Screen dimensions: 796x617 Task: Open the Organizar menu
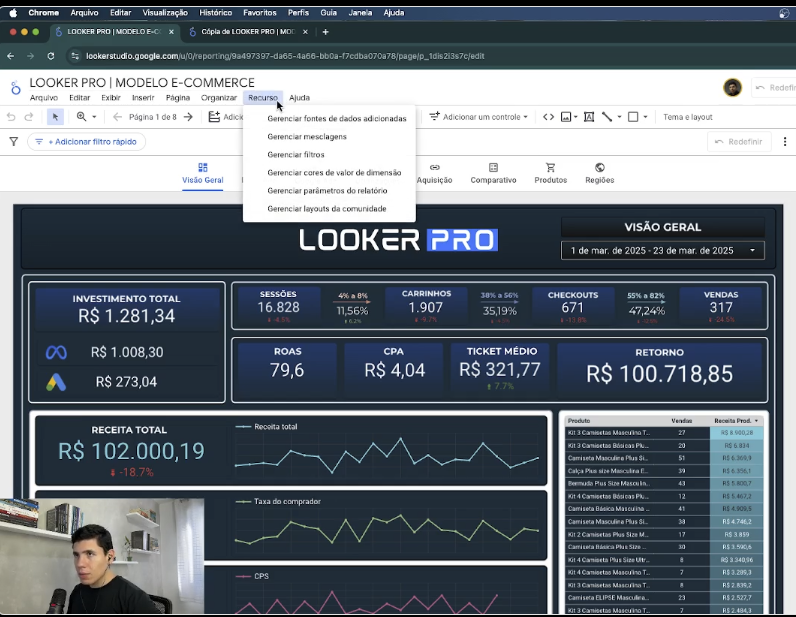point(219,98)
